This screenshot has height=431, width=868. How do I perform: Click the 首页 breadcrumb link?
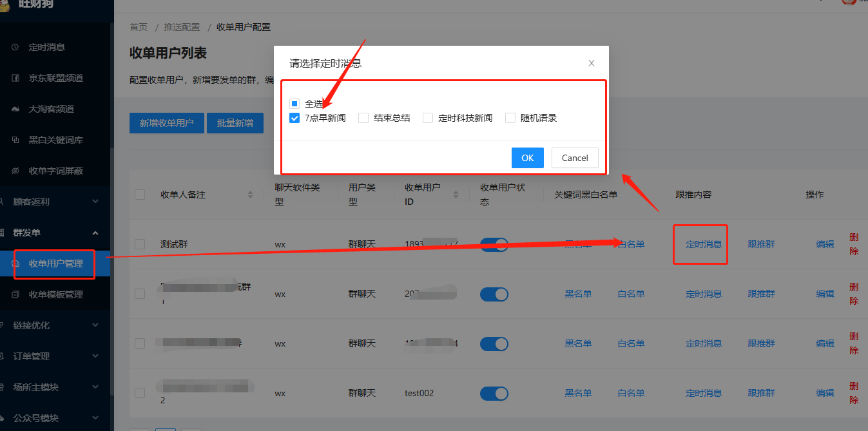(139, 27)
